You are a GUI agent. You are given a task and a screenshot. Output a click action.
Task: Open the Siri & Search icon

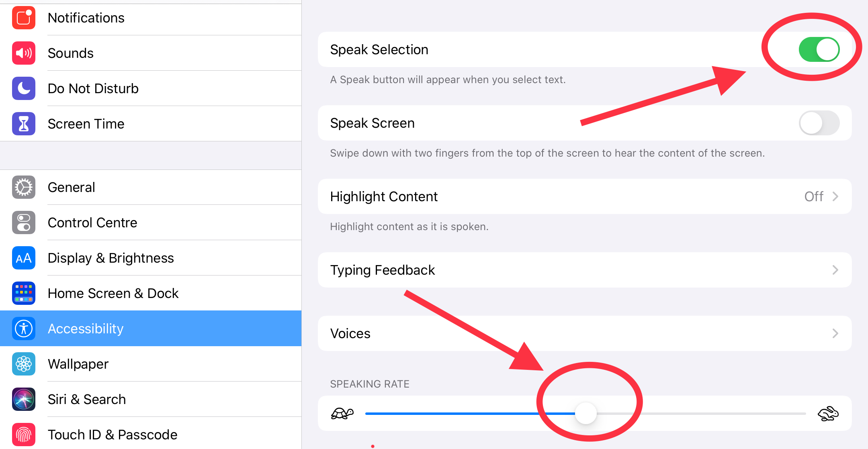24,399
